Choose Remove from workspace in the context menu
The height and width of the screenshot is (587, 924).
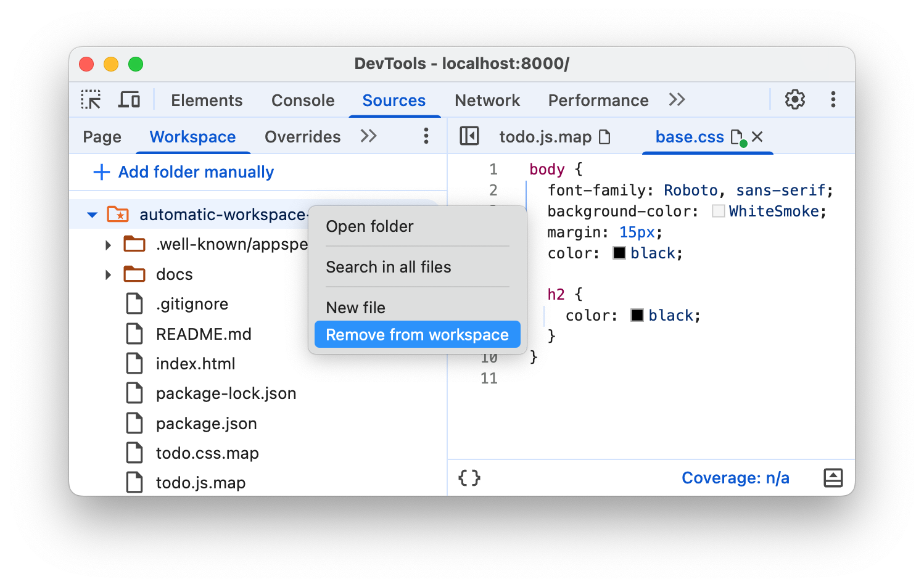pos(416,334)
